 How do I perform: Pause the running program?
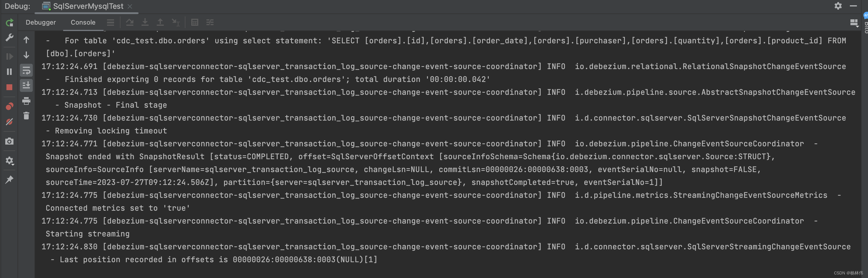9,71
